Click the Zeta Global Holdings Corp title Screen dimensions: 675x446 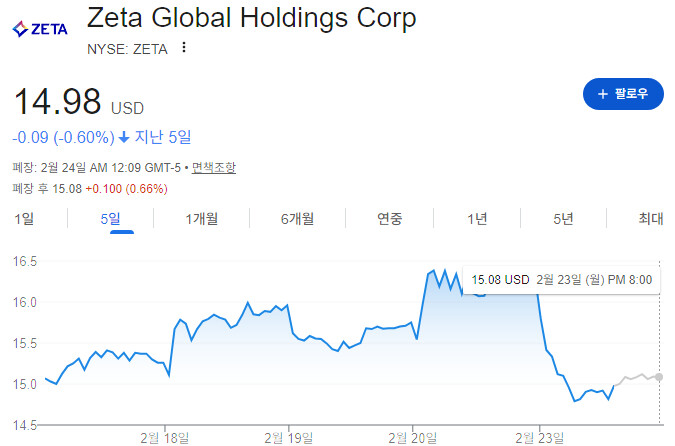pos(252,18)
